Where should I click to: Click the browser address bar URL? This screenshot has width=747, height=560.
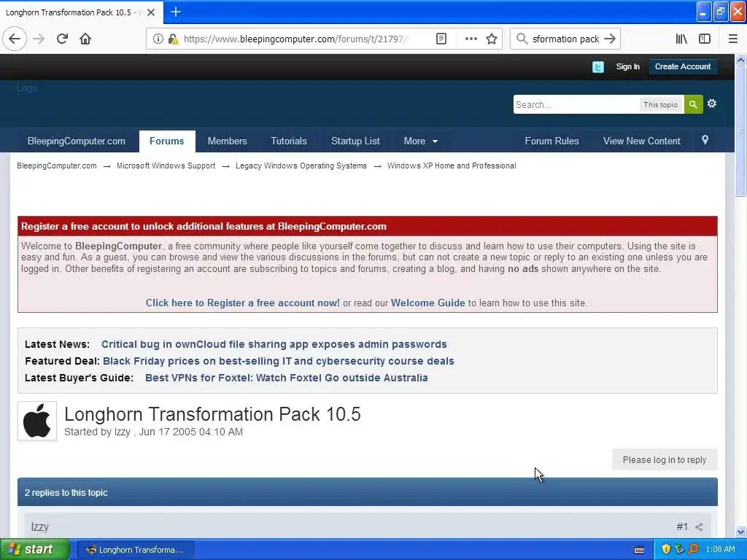click(295, 39)
